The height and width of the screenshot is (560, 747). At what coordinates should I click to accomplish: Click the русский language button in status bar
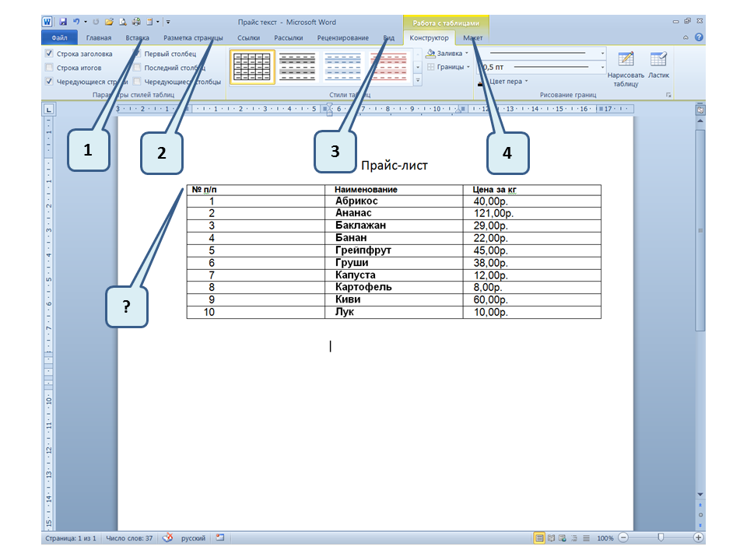point(193,538)
